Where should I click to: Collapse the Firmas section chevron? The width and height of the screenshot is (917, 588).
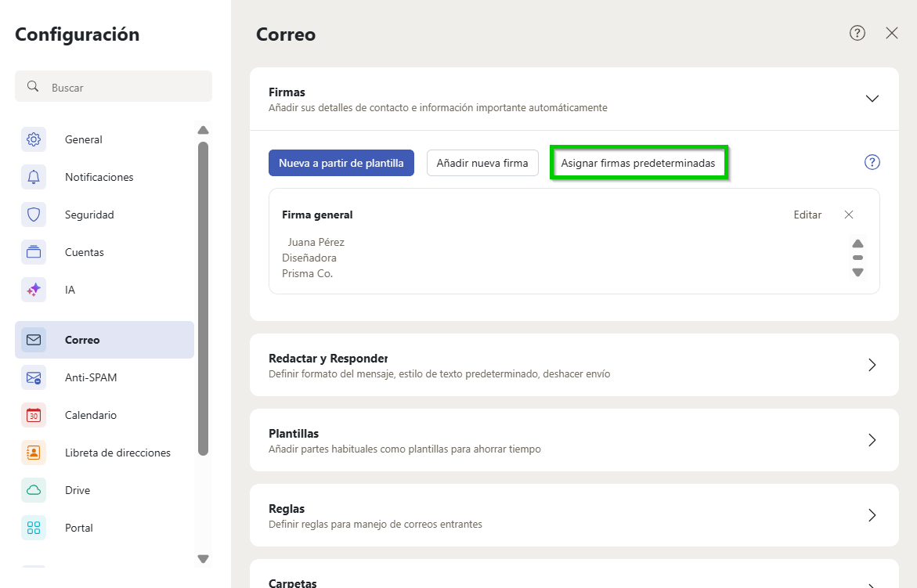point(872,99)
